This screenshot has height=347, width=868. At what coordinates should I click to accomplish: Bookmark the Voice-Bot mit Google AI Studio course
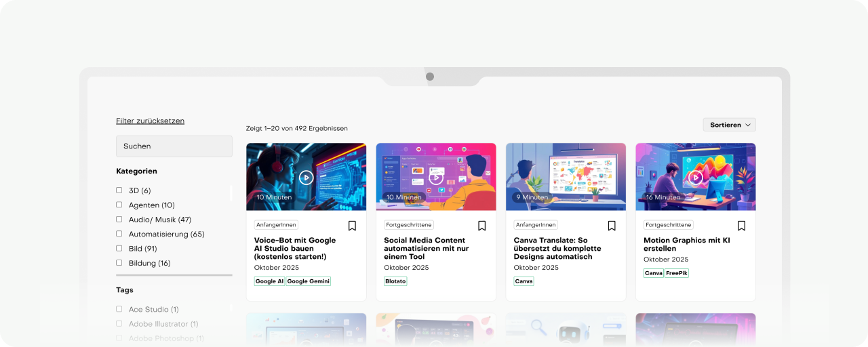[x=352, y=226]
